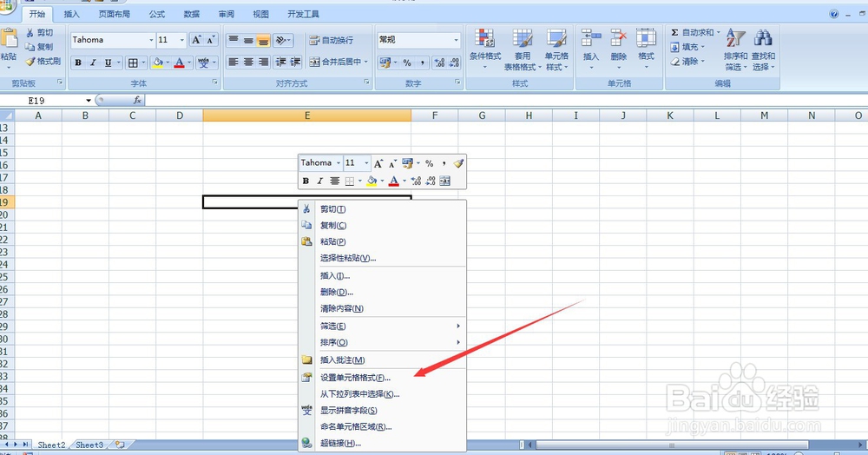
Task: Click the Help question mark icon
Action: pos(833,14)
